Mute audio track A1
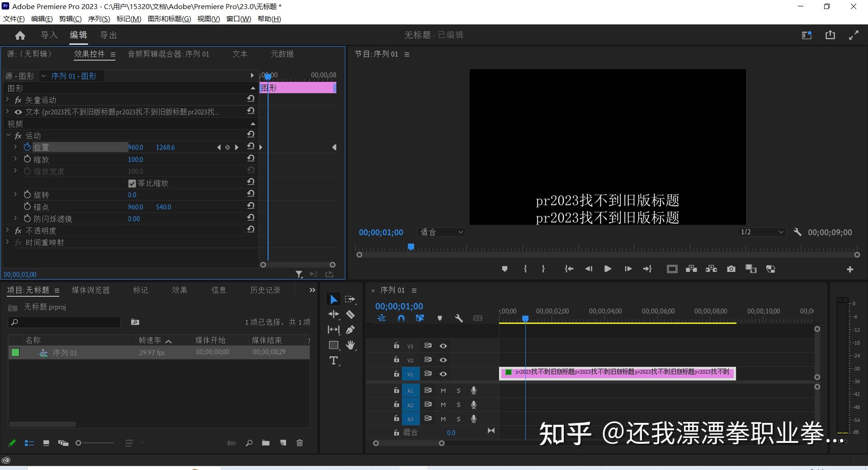 pos(443,391)
